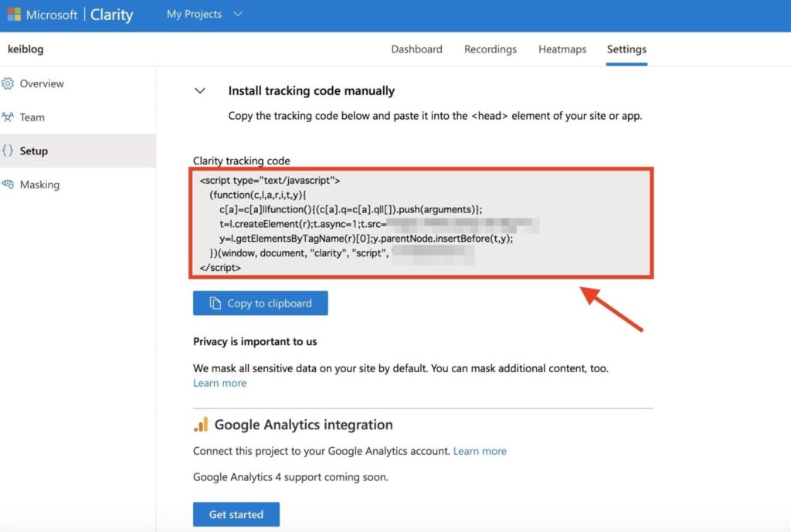This screenshot has height=532, width=791.
Task: Select Setup in the sidebar
Action: pyautogui.click(x=78, y=151)
